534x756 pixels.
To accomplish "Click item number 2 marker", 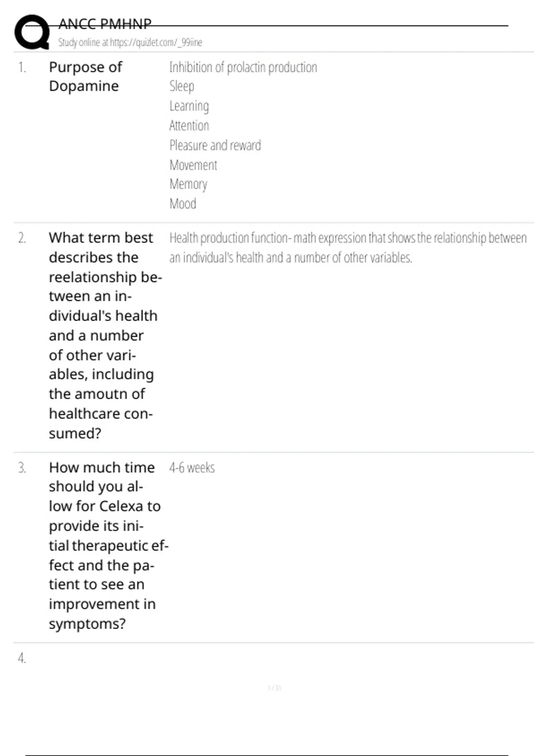I will click(22, 238).
